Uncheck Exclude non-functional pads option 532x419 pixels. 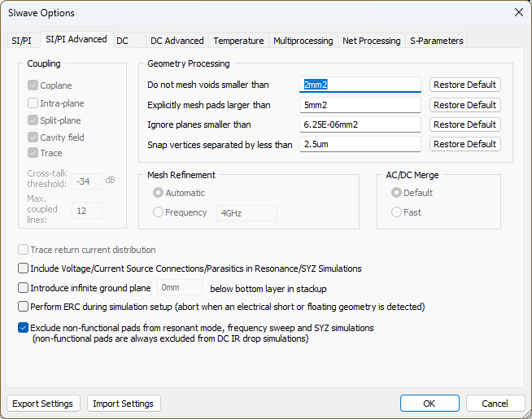click(x=23, y=328)
